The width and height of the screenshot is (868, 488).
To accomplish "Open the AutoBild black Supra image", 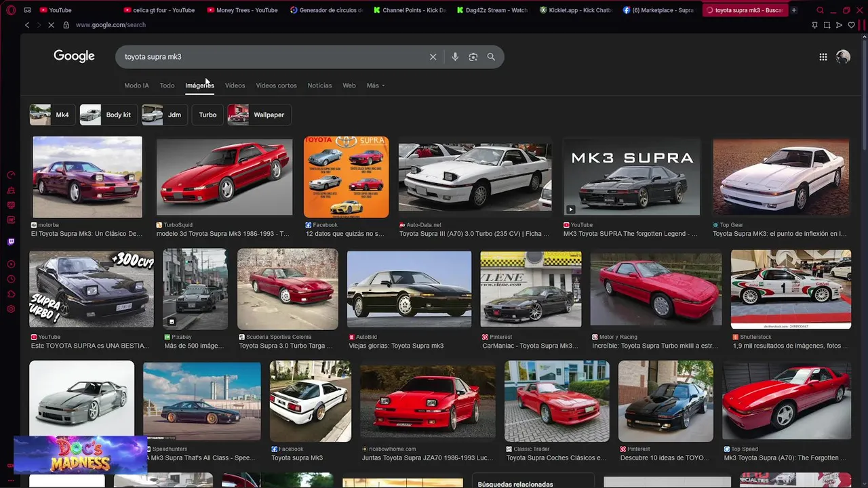I will 409,289.
